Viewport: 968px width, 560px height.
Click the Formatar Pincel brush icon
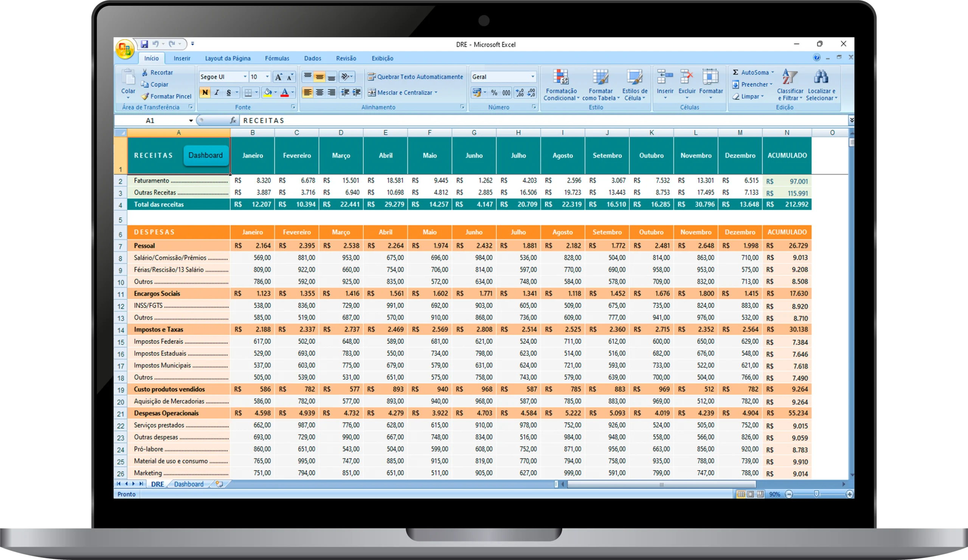pyautogui.click(x=145, y=96)
